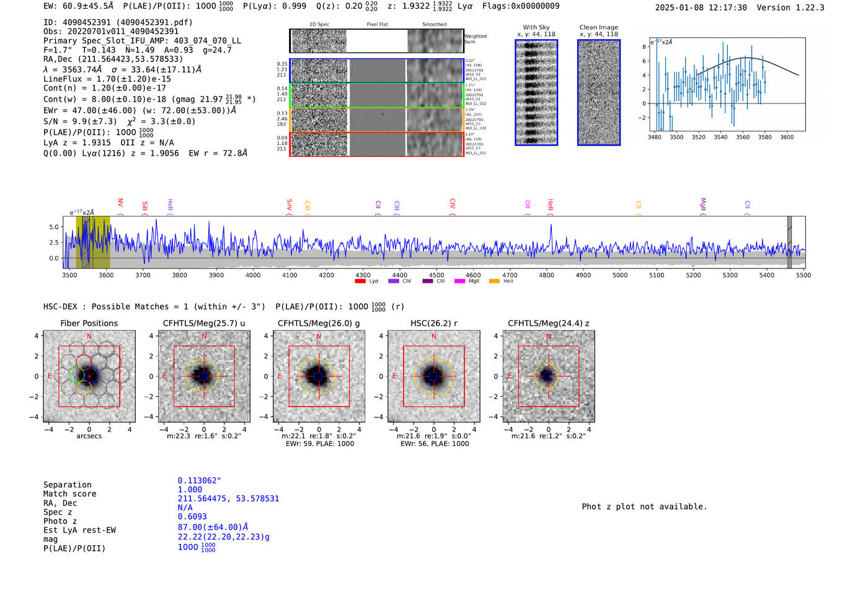Image resolution: width=868 pixels, height=591 pixels.
Task: Click the red Lyα legend swatch
Action: point(360,281)
